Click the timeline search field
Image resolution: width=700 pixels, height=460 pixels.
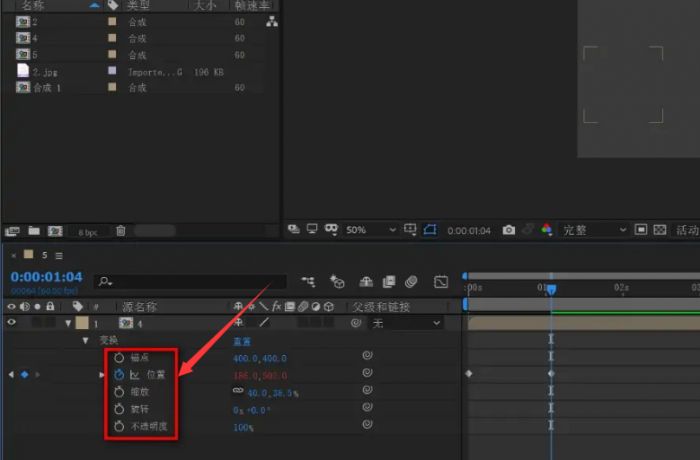[190, 282]
